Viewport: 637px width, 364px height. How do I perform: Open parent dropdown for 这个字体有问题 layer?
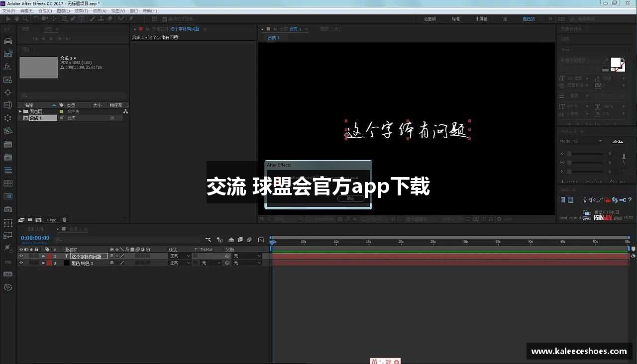click(x=247, y=256)
